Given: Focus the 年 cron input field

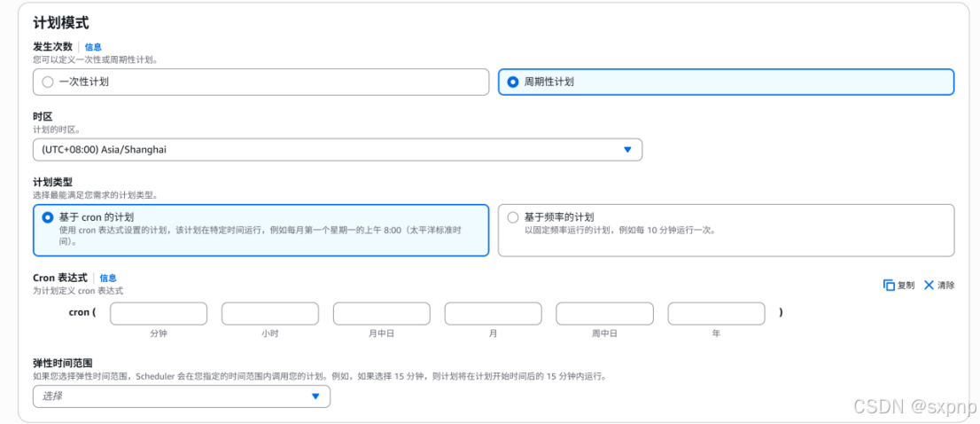Looking at the screenshot, I should tap(716, 314).
